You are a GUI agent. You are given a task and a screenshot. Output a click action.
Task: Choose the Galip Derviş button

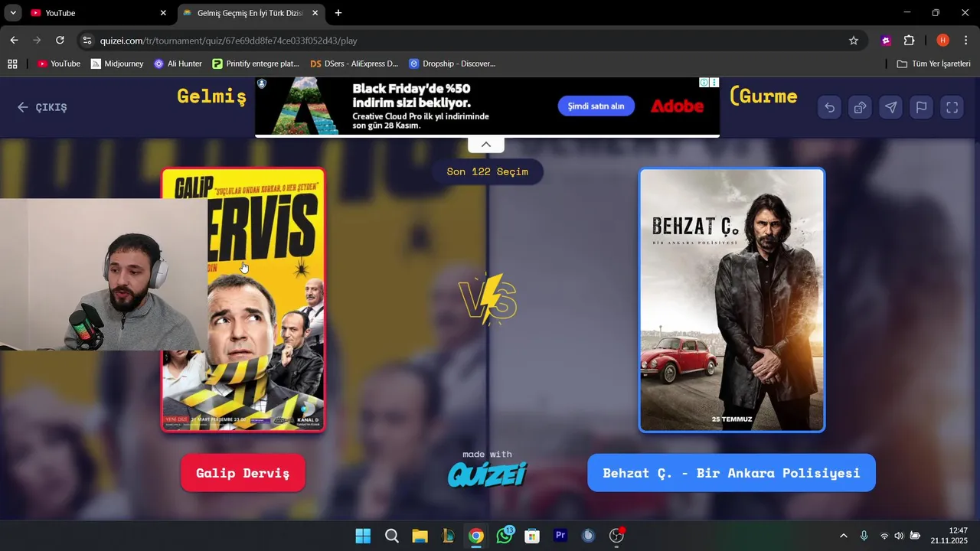(x=243, y=473)
